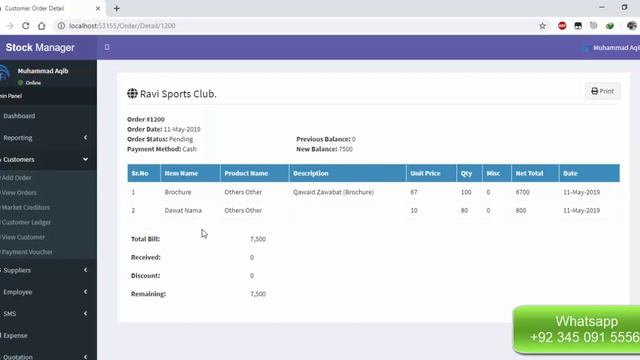Click the Ravi Sports Club title

coord(178,93)
